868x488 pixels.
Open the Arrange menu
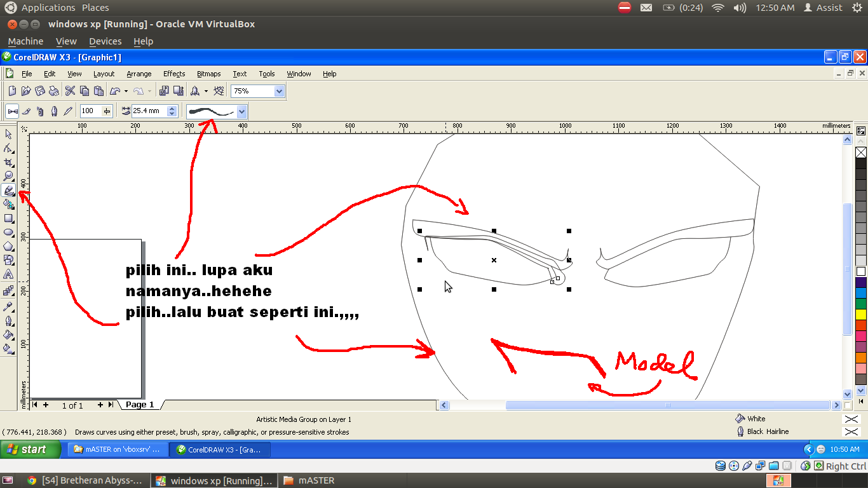tap(139, 74)
